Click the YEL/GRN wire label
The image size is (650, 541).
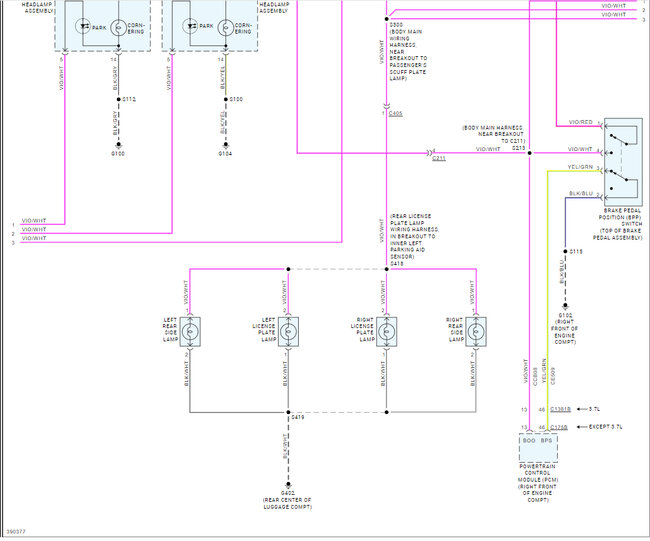[580, 167]
